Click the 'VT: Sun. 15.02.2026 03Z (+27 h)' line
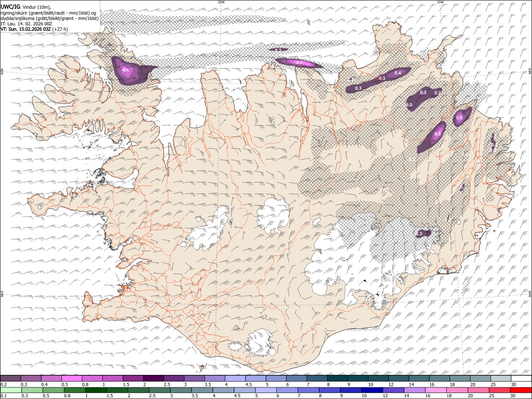 coord(34,29)
